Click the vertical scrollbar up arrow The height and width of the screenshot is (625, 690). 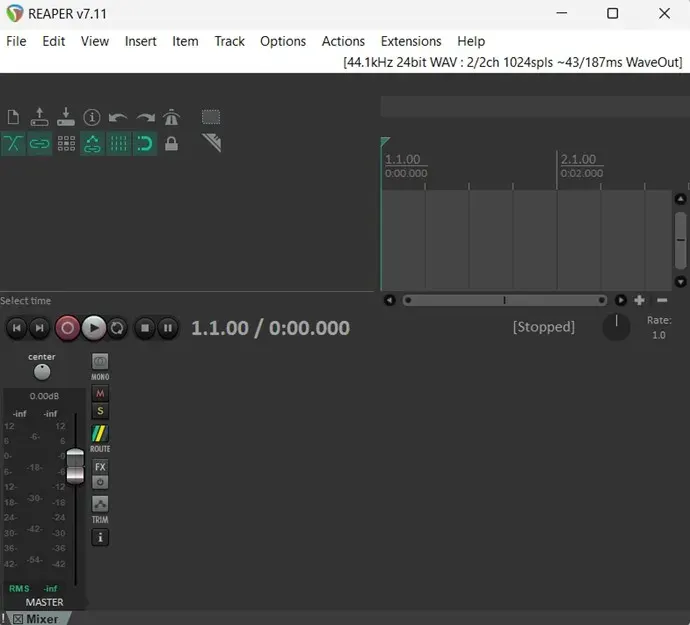pyautogui.click(x=680, y=199)
